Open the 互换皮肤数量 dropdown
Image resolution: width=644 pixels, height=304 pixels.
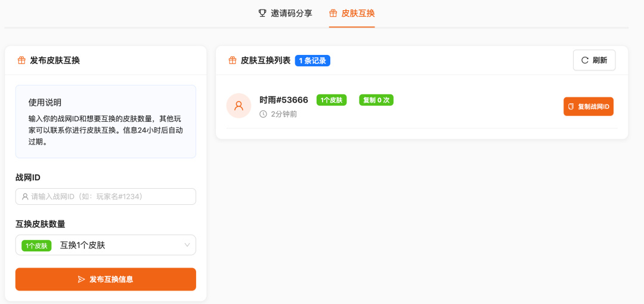pos(106,245)
